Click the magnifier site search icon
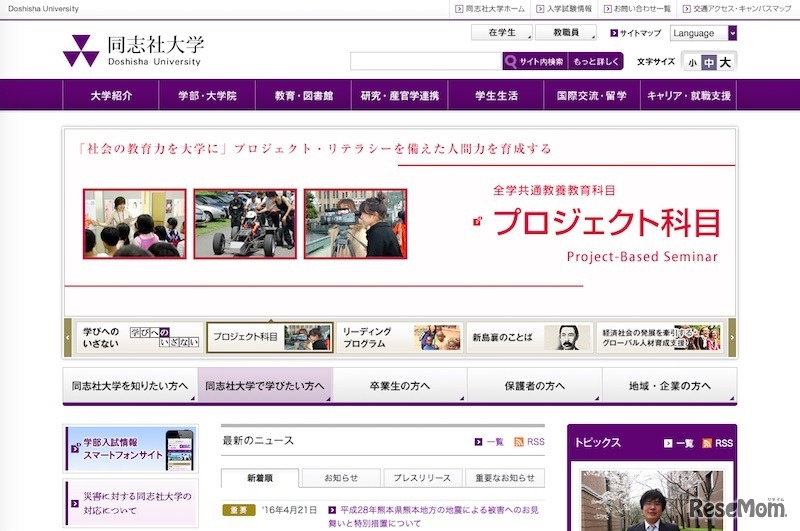800x531 pixels. click(510, 62)
